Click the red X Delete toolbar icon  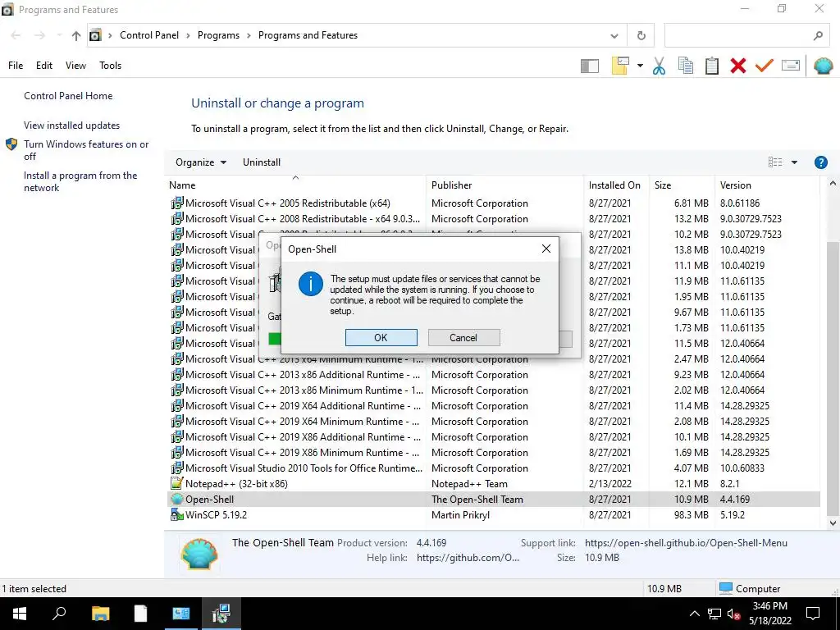738,66
